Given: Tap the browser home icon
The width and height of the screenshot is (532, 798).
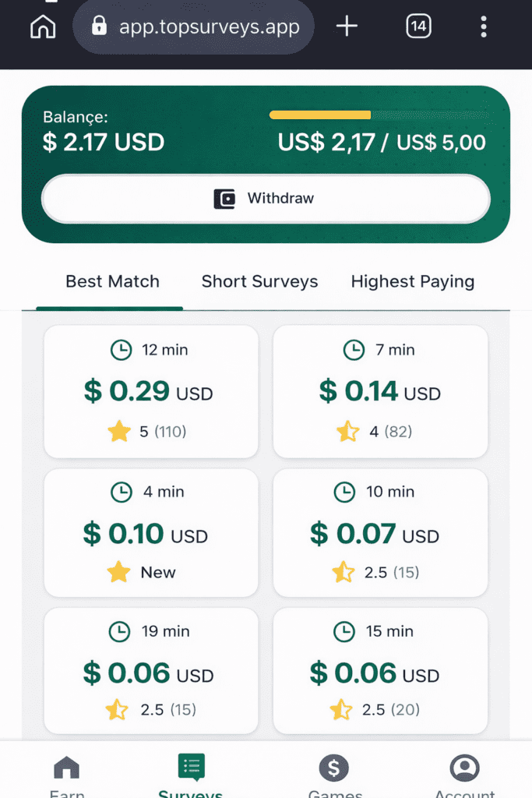Looking at the screenshot, I should (x=43, y=26).
